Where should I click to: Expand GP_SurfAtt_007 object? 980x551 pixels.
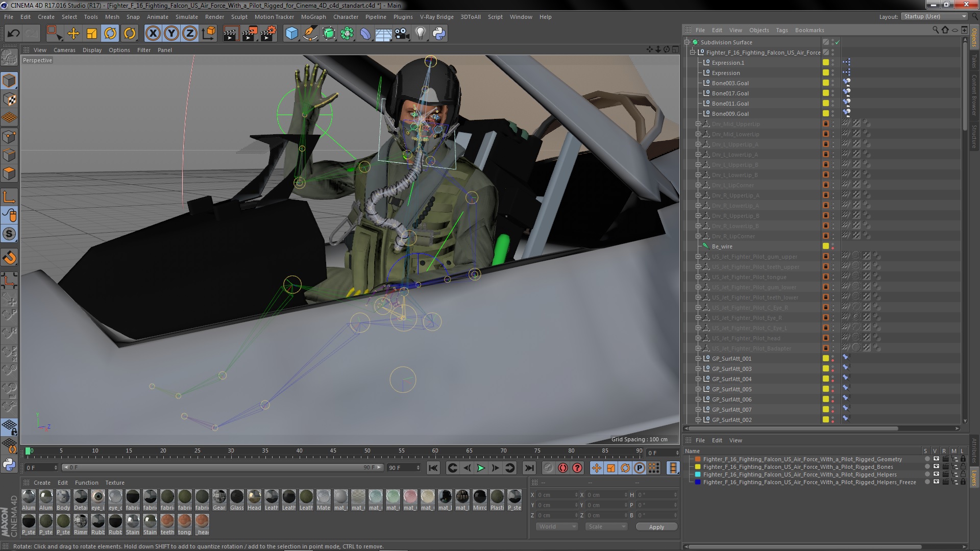point(698,410)
